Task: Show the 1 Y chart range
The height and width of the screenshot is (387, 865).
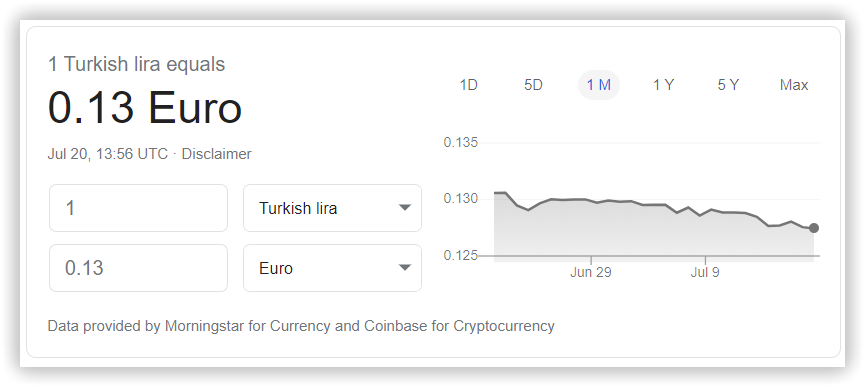Action: [x=664, y=85]
